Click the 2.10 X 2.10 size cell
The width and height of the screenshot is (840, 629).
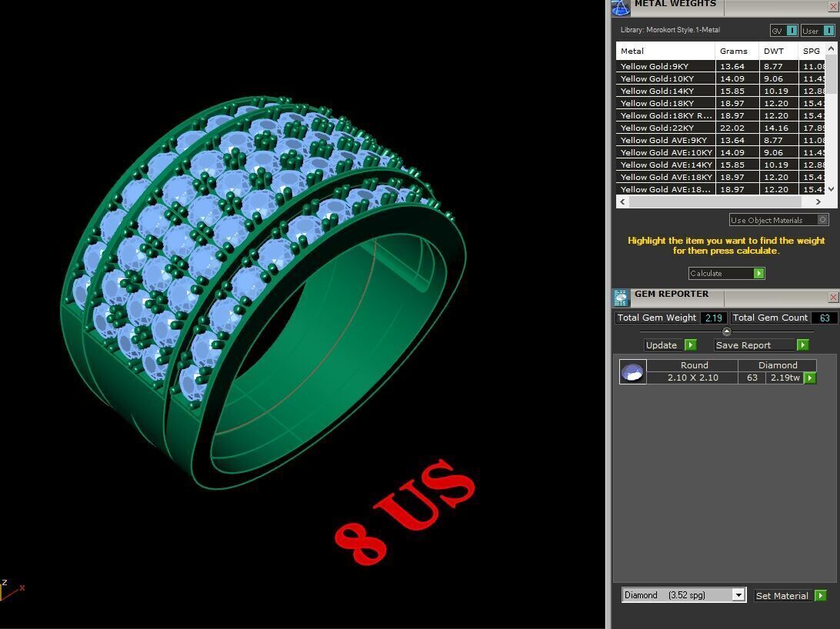pos(692,378)
